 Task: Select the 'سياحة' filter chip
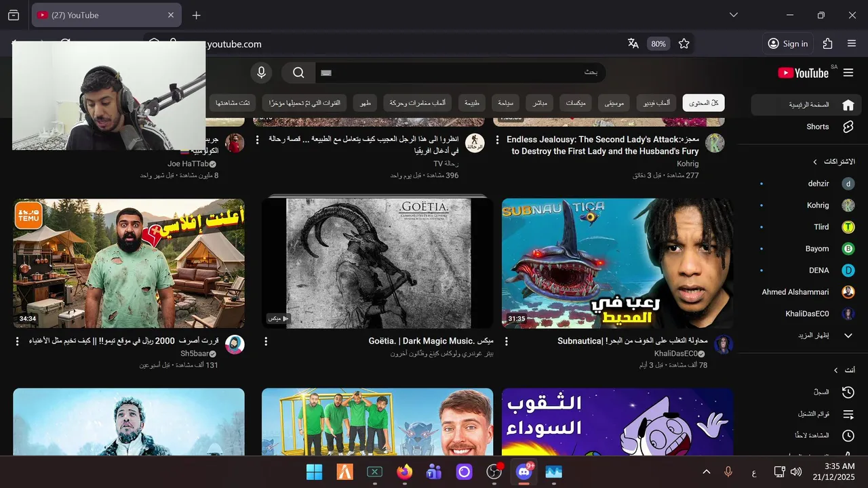506,103
